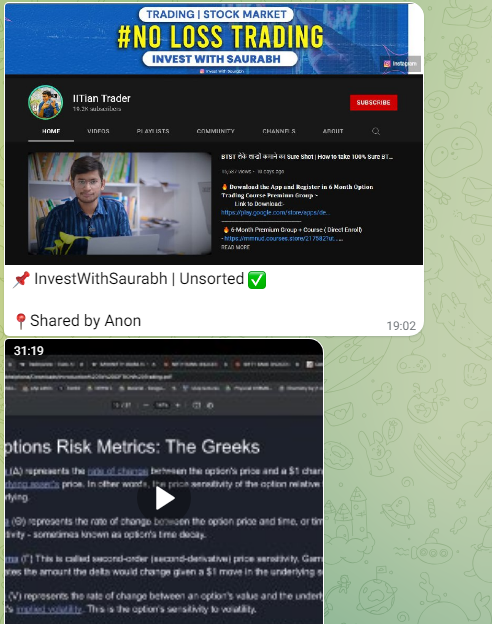The width and height of the screenshot is (492, 624).
Task: Click the green checkmark emoji in caption
Action: point(257,280)
